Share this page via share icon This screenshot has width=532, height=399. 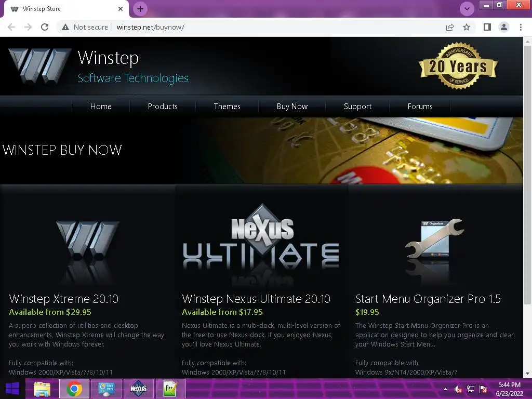point(450,27)
